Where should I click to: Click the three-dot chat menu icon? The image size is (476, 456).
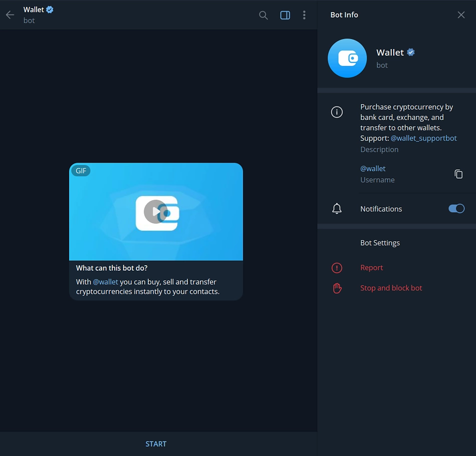coord(304,15)
